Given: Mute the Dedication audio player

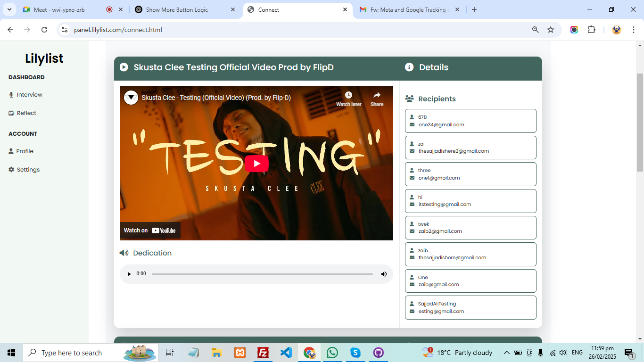Looking at the screenshot, I should pyautogui.click(x=384, y=274).
